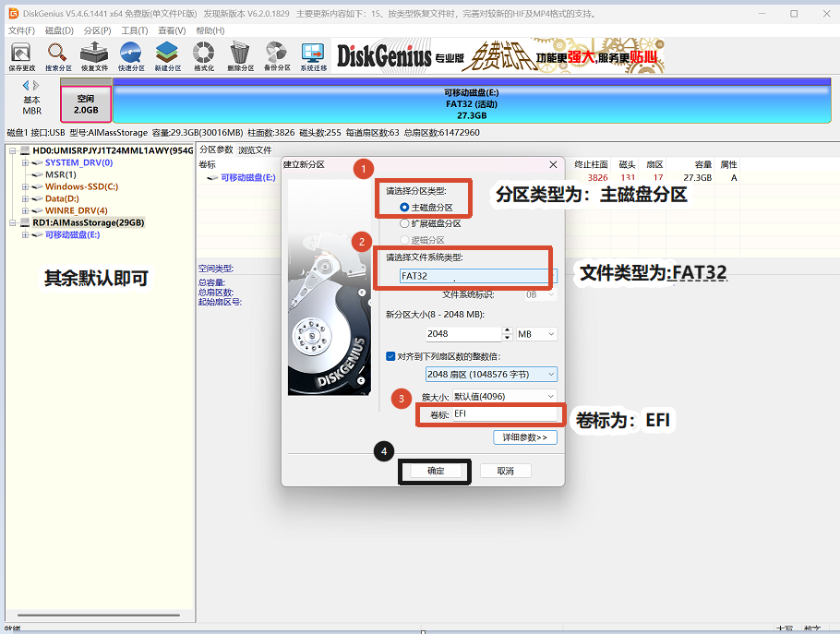Select Windows-SSD(C:) in the disk tree
The image size is (840, 634).
[x=81, y=187]
